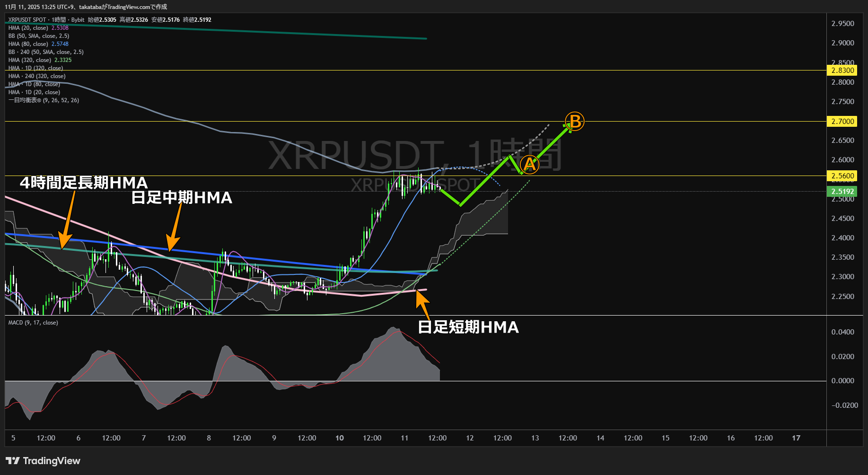The width and height of the screenshot is (868, 475).
Task: Select the BB · 240 indicator legend entry
Action: pyautogui.click(x=46, y=52)
